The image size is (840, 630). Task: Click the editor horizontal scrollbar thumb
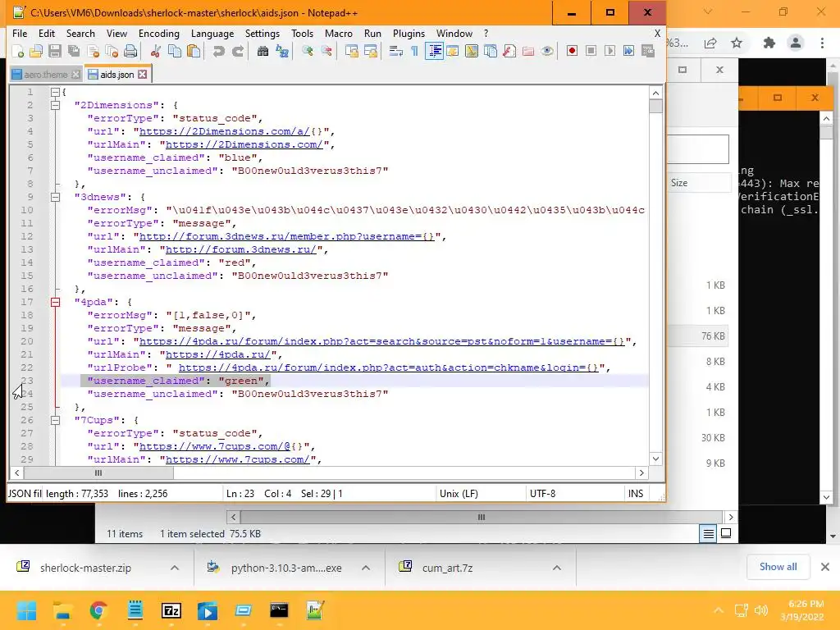(98, 473)
